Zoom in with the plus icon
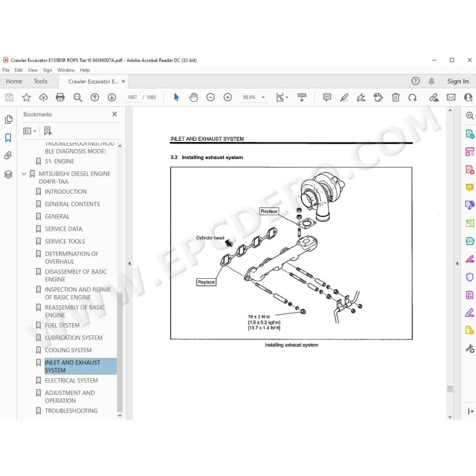 227,97
